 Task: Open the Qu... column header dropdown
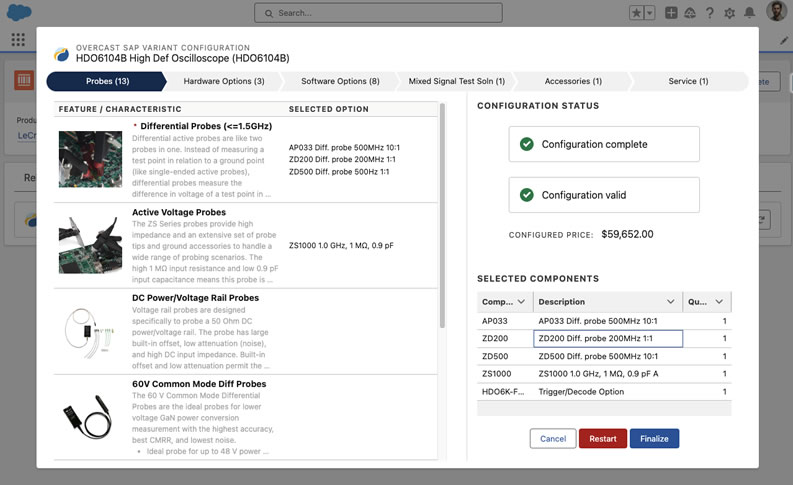(x=719, y=301)
